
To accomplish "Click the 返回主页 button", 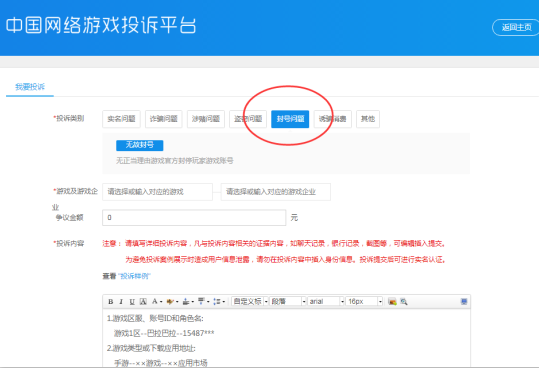I will click(x=516, y=27).
